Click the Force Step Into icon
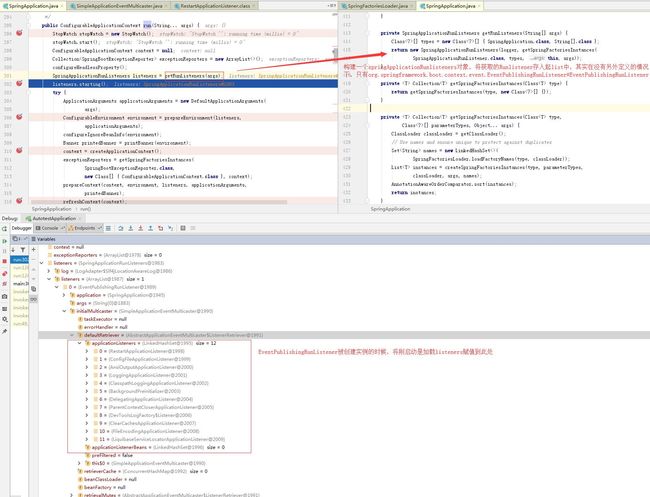650x497 pixels. (141, 228)
